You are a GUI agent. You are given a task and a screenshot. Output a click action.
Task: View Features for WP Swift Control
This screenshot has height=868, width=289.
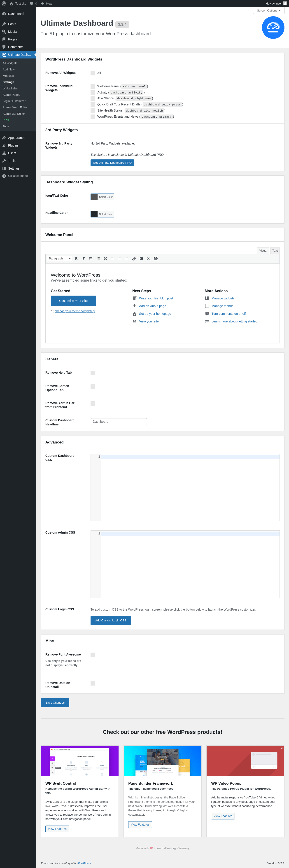(57, 829)
